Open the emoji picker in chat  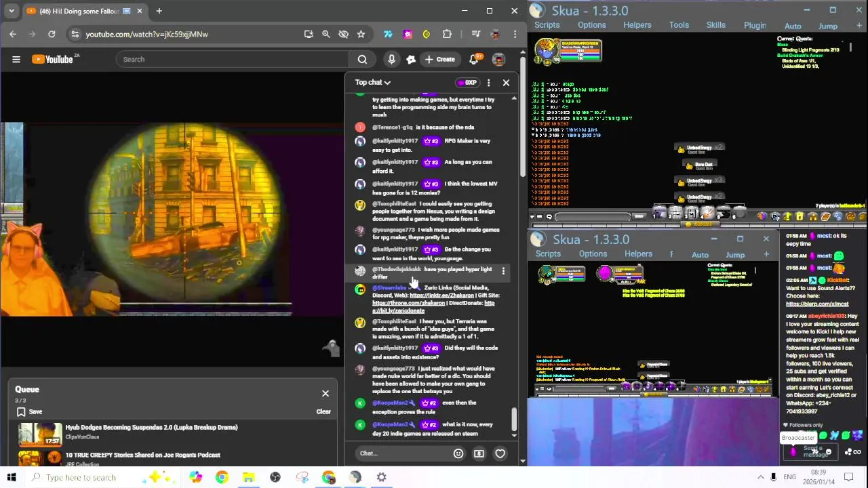point(458,453)
